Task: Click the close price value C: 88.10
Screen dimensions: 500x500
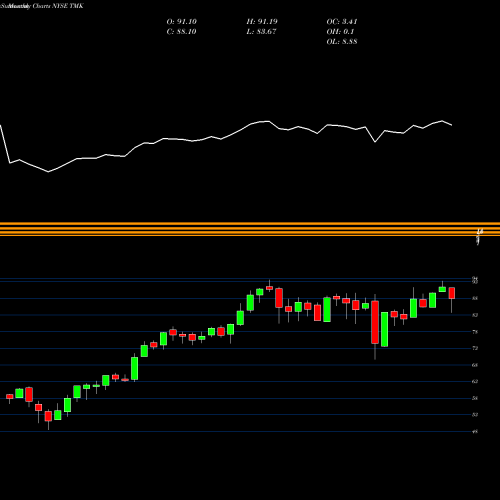Action: (x=181, y=32)
